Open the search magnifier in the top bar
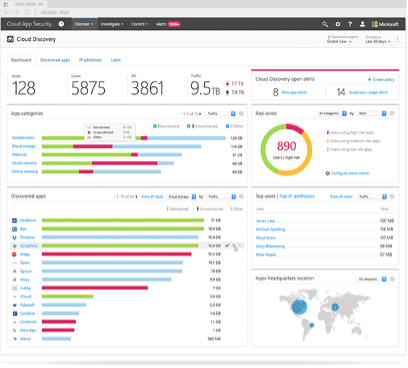408x368 pixels. coord(325,24)
